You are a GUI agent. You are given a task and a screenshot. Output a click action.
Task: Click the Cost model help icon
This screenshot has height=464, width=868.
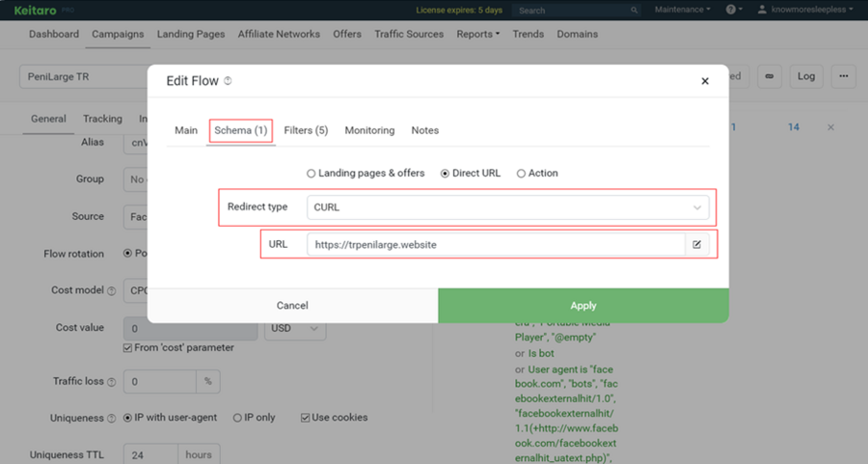coord(111,291)
